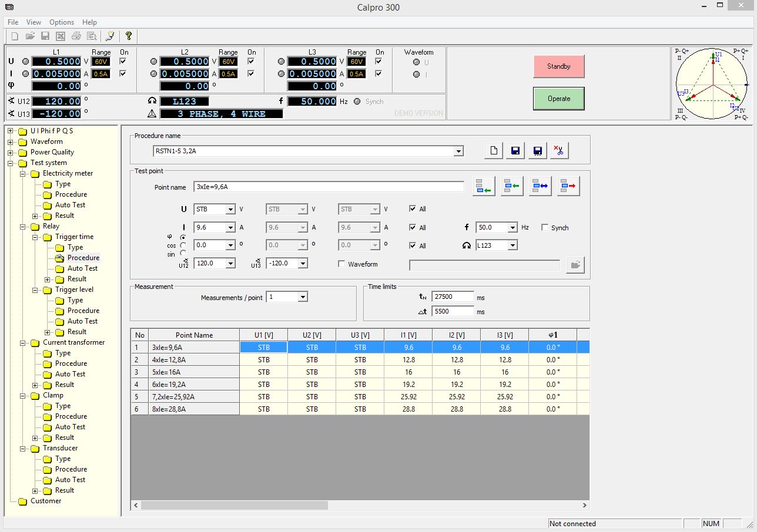
Task: Open the Options menu
Action: click(x=62, y=22)
